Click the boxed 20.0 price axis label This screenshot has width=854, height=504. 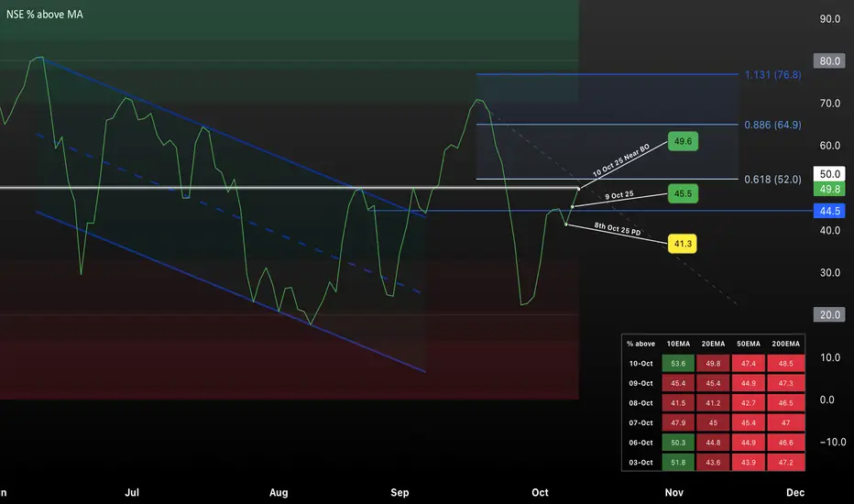pyautogui.click(x=829, y=315)
